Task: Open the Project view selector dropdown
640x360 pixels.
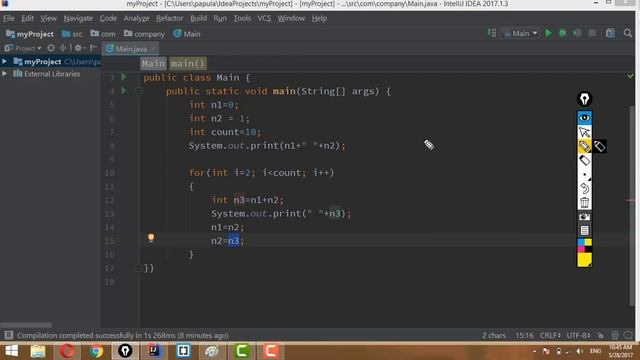Action: pos(23,48)
